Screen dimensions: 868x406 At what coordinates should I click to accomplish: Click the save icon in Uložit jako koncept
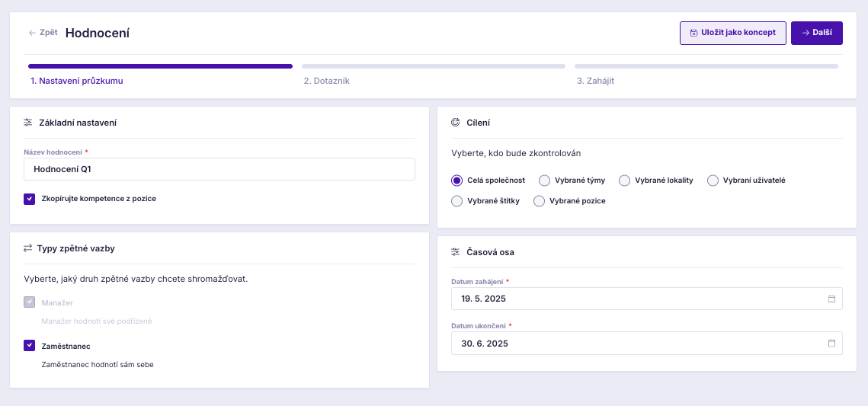click(693, 34)
